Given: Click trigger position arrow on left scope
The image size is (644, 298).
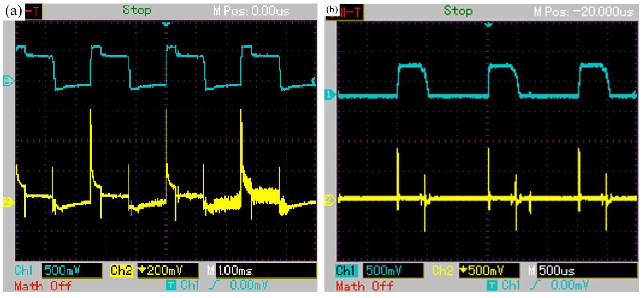Looking at the screenshot, I should tap(166, 24).
